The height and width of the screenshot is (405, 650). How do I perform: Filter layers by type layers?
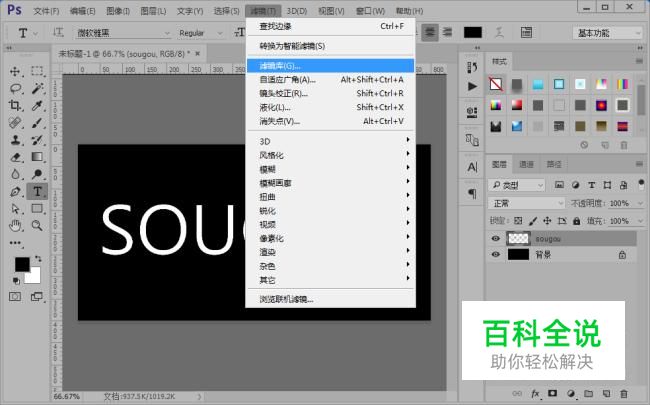coord(592,185)
